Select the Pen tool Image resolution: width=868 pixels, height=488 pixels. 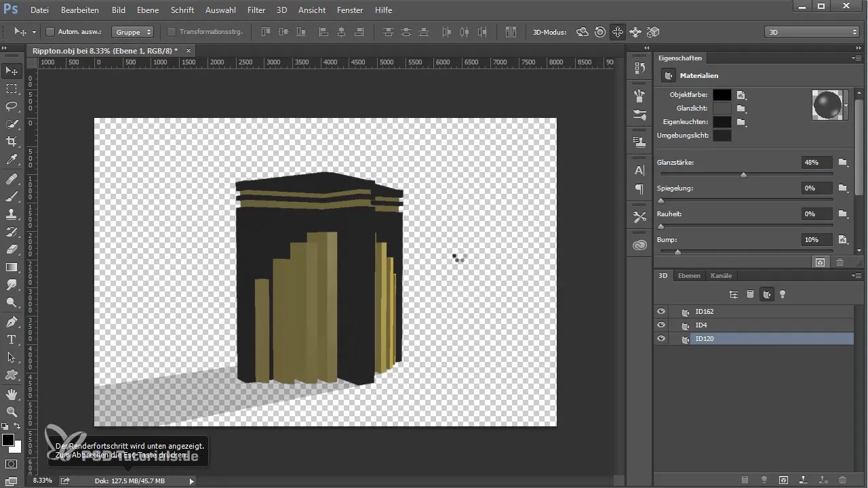pyautogui.click(x=12, y=322)
